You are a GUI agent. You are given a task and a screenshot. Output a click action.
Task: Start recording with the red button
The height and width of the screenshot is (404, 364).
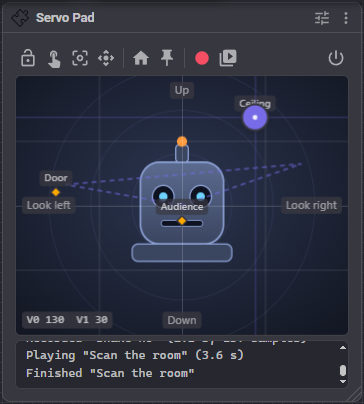coord(202,58)
